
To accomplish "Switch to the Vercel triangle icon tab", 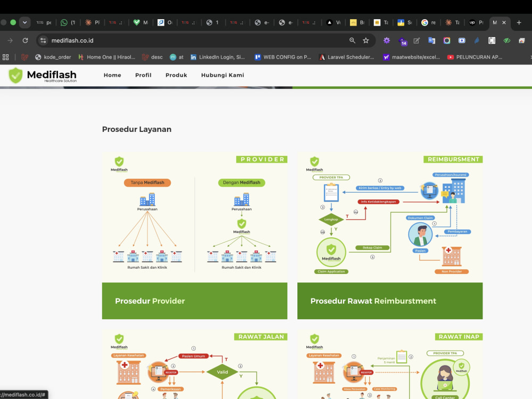I will [x=333, y=22].
